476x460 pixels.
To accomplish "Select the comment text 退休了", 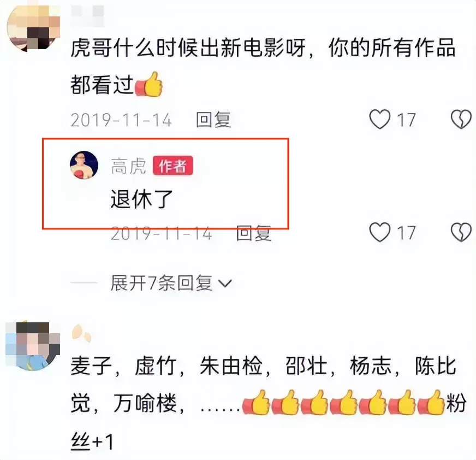I will (142, 199).
